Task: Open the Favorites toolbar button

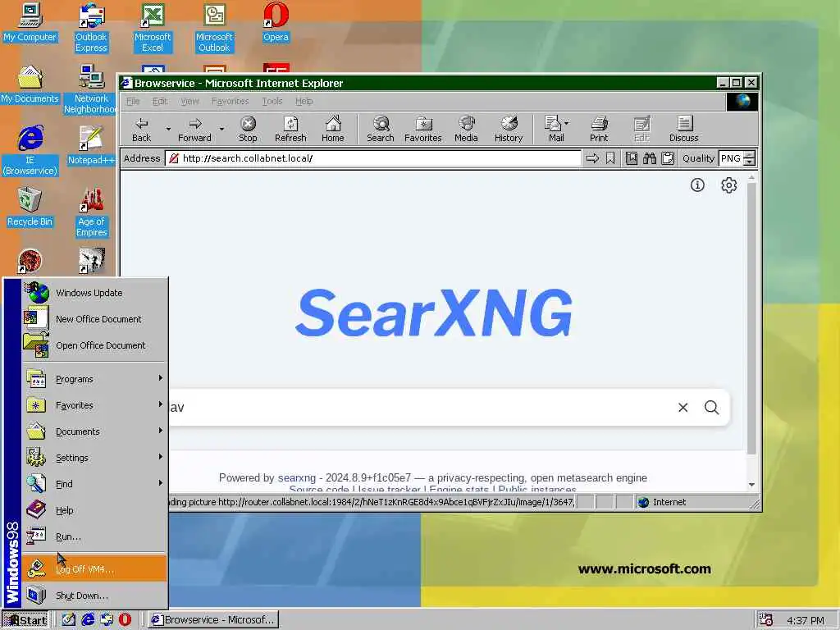Action: 422,130
